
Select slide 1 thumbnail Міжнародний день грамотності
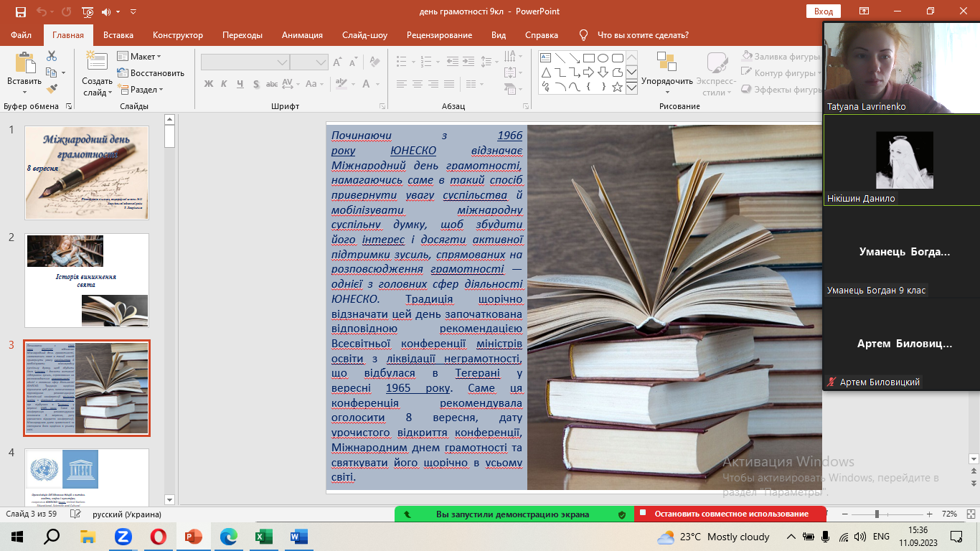pos(87,173)
